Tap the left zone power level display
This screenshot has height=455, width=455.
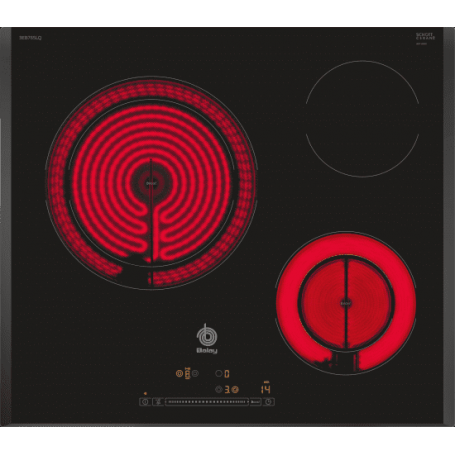(x=187, y=373)
